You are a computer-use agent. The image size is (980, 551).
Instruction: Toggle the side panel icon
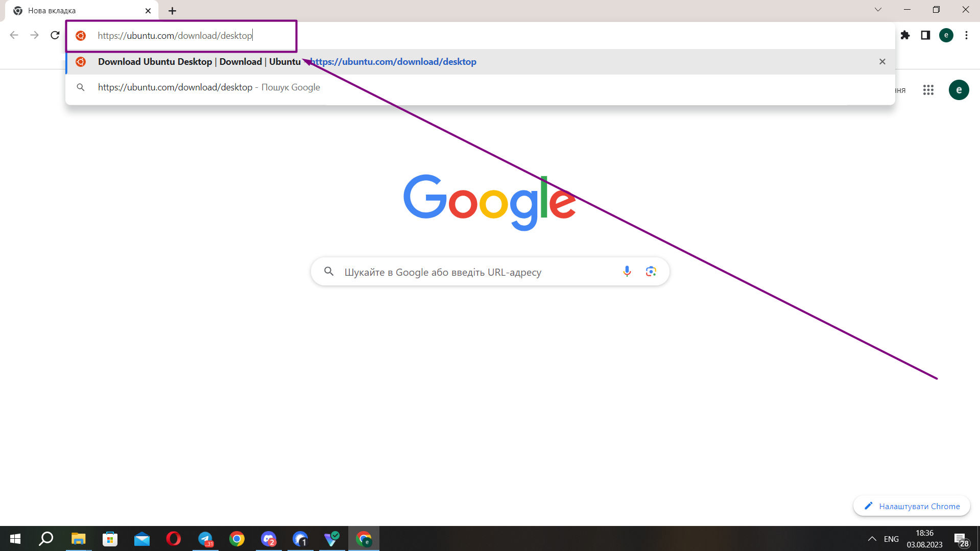(x=925, y=35)
